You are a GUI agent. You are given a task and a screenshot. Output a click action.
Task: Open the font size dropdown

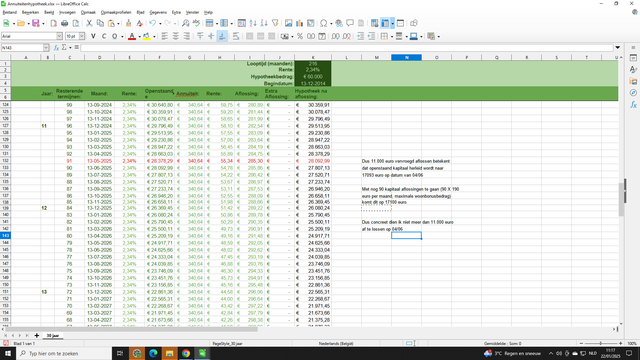82,36
